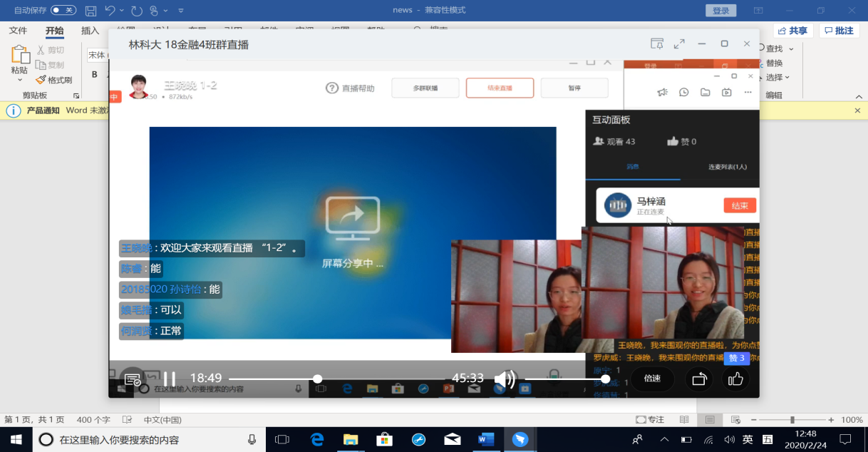This screenshot has width=868, height=452.
Task: Switch Word to Print Layout view
Action: 709,420
